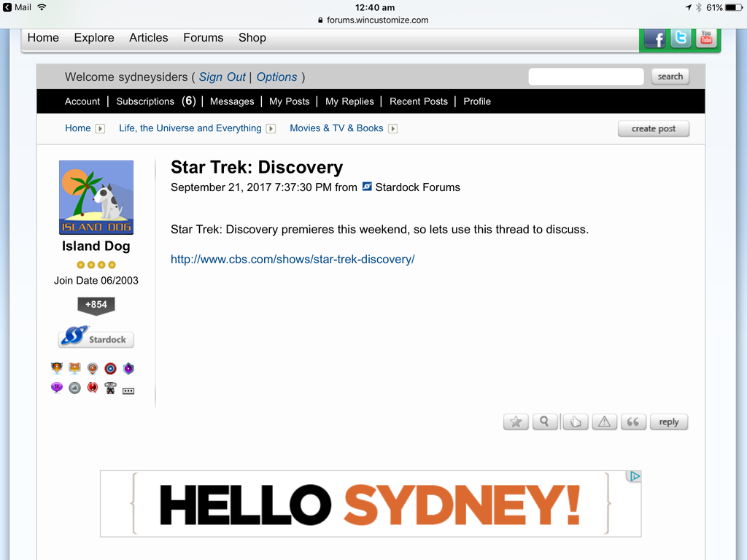Click the purple hexagon badge
Image resolution: width=747 pixels, height=560 pixels.
point(128,368)
